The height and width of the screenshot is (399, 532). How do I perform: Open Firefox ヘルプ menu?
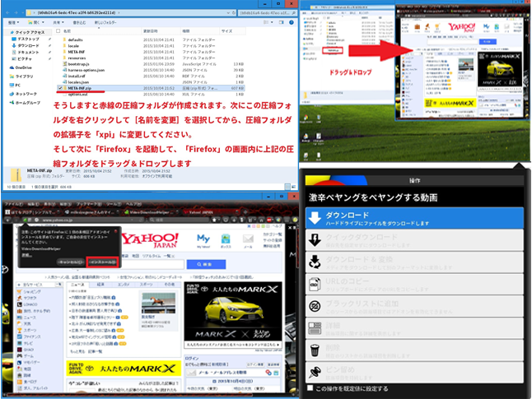click(133, 204)
